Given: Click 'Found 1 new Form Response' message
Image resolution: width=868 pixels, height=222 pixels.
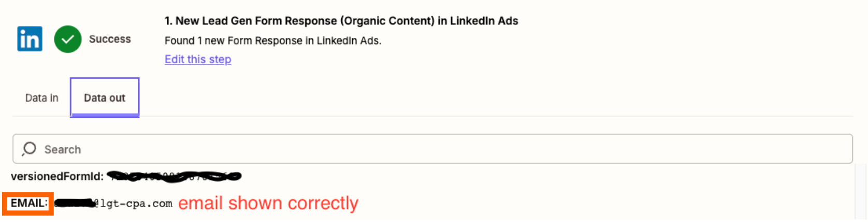Looking at the screenshot, I should click(234, 40).
